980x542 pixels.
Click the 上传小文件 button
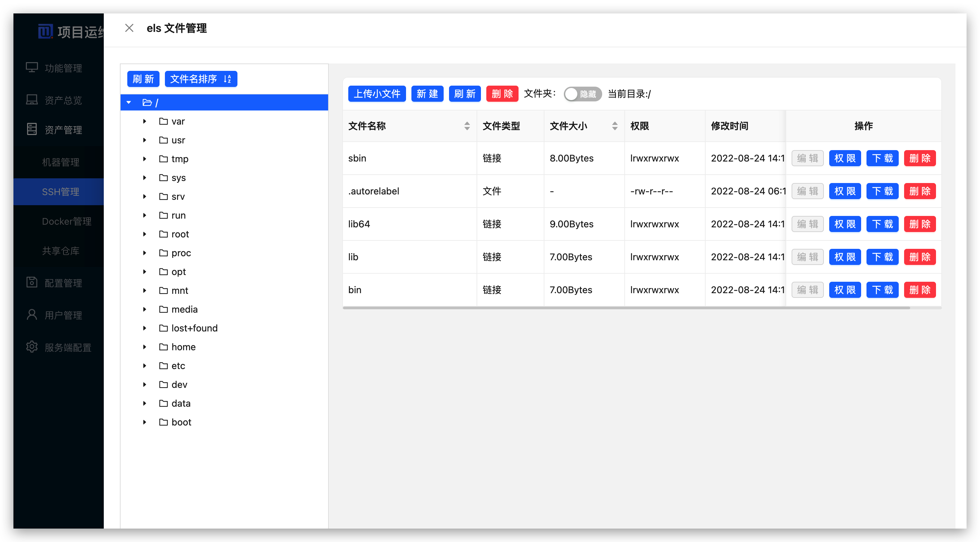[376, 94]
